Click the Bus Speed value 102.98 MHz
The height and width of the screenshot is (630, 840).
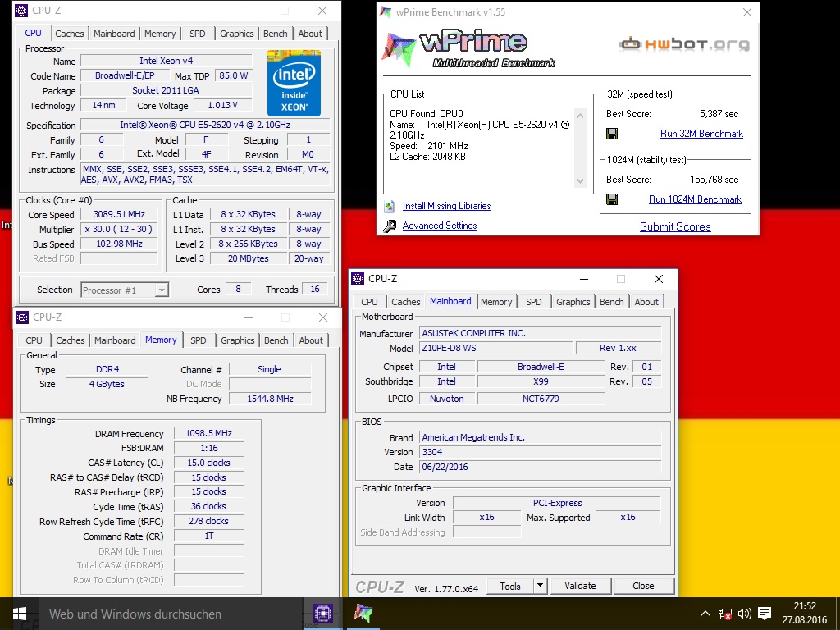120,244
